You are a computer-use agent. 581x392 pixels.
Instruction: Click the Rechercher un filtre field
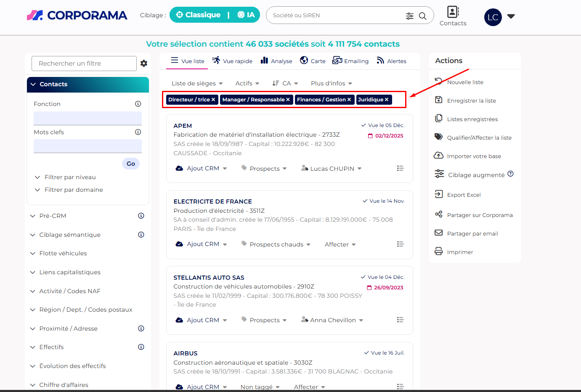click(x=84, y=64)
